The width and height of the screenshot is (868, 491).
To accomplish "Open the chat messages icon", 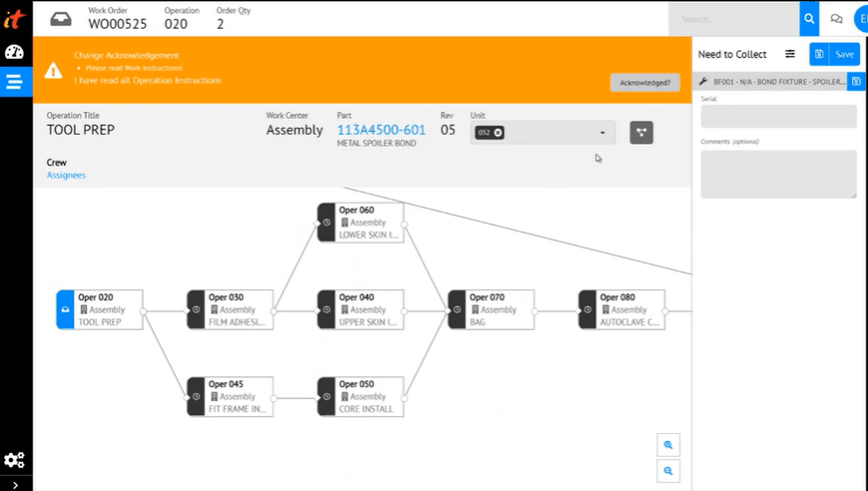I will (x=837, y=18).
